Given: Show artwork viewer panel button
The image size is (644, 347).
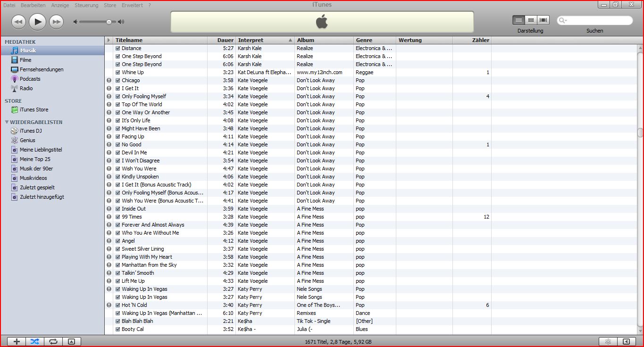Looking at the screenshot, I should (x=71, y=341).
